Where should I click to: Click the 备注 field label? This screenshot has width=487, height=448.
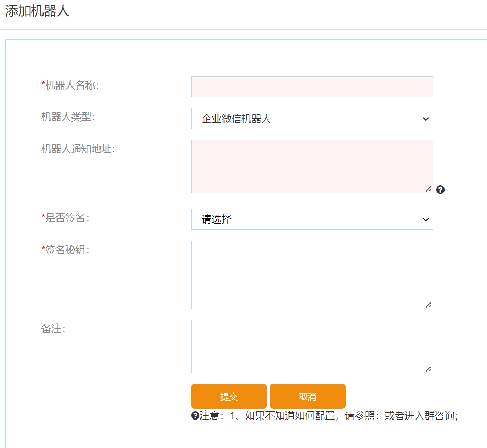click(53, 329)
